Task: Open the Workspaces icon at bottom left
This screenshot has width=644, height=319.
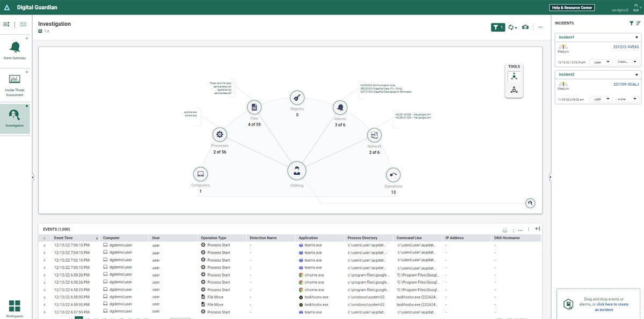Action: (13, 306)
